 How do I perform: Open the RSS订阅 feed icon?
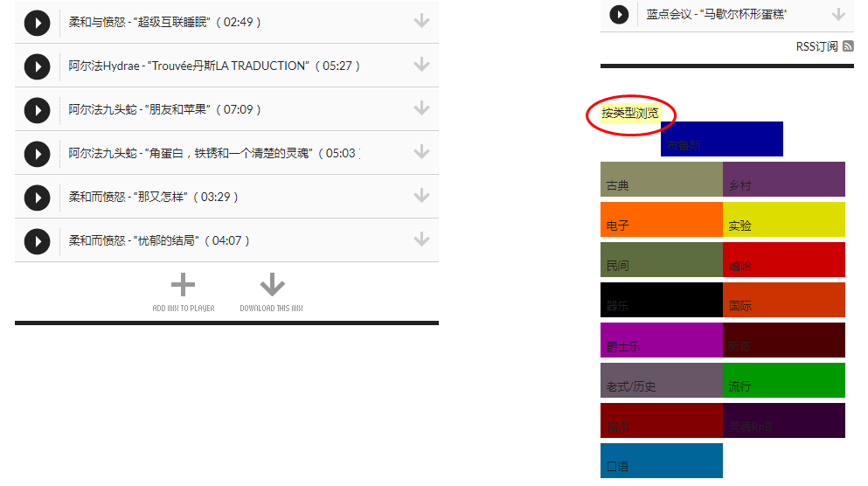[848, 46]
